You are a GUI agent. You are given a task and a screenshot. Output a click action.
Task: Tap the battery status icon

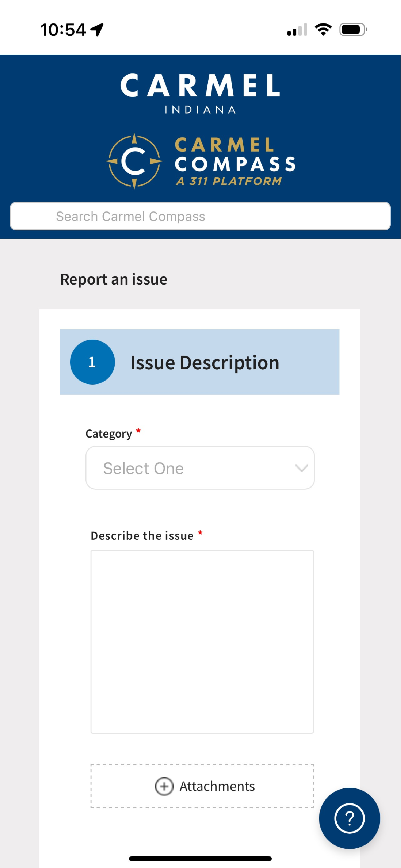[x=353, y=30]
